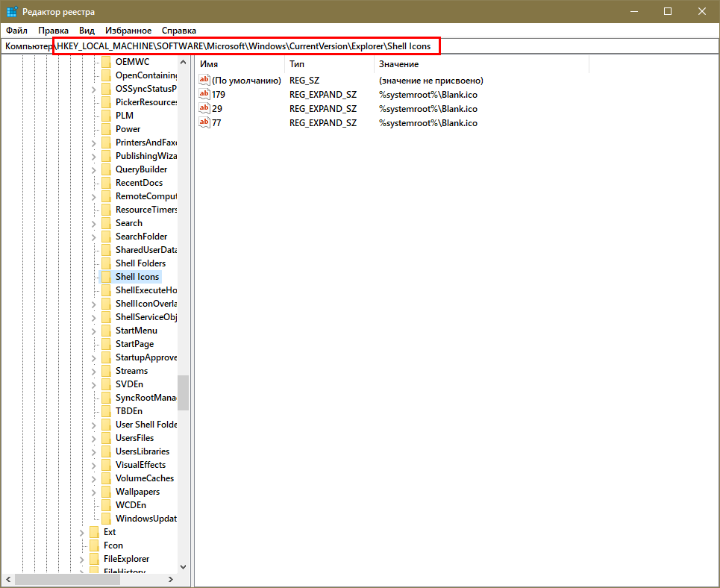Expand the VisualEffects key arrow
This screenshot has width=720, height=588.
click(x=93, y=465)
